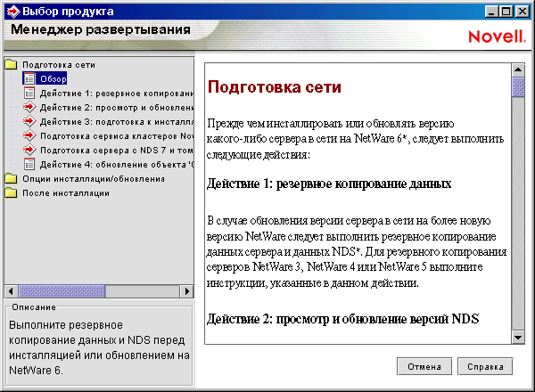
Task: Click the horizontal scrollbar thumb in tree panel
Action: pyautogui.click(x=62, y=291)
